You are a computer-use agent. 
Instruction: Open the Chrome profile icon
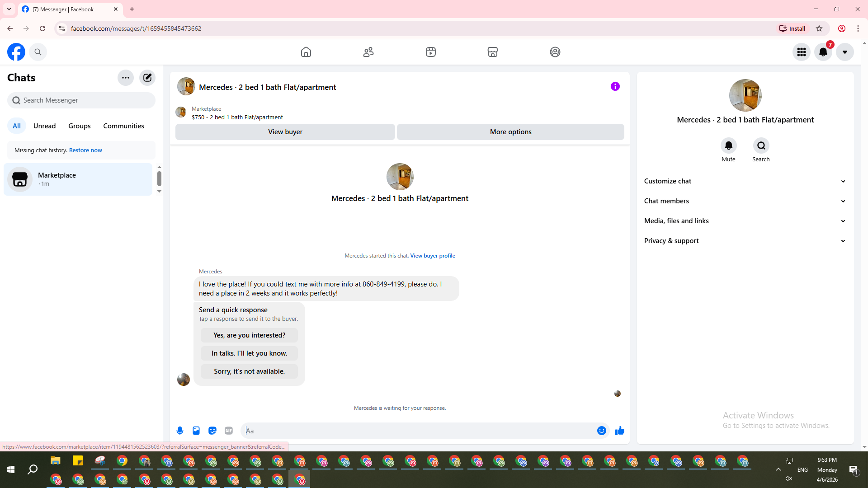[x=842, y=28]
